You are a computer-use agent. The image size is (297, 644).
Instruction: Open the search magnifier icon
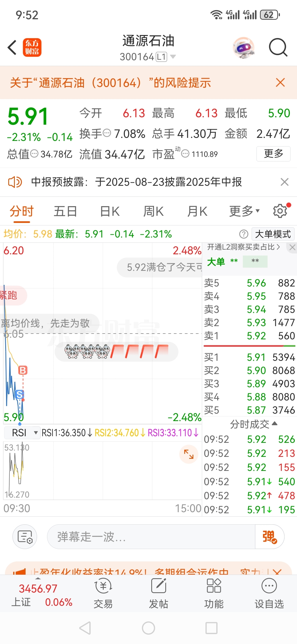click(278, 48)
